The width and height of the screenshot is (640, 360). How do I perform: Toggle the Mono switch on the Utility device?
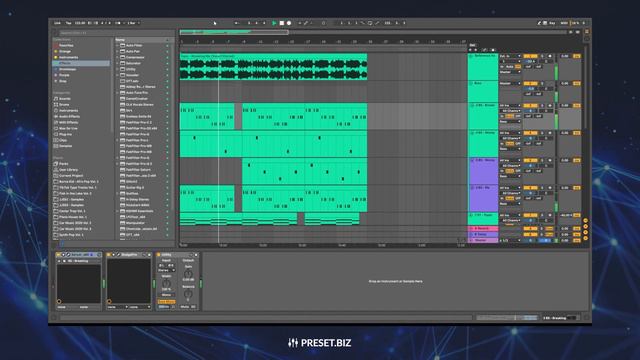[166, 295]
